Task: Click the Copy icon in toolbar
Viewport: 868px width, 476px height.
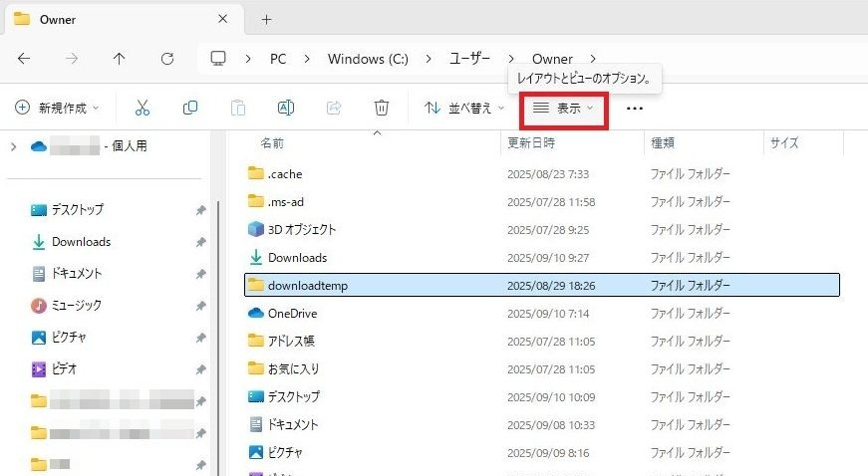Action: (190, 108)
